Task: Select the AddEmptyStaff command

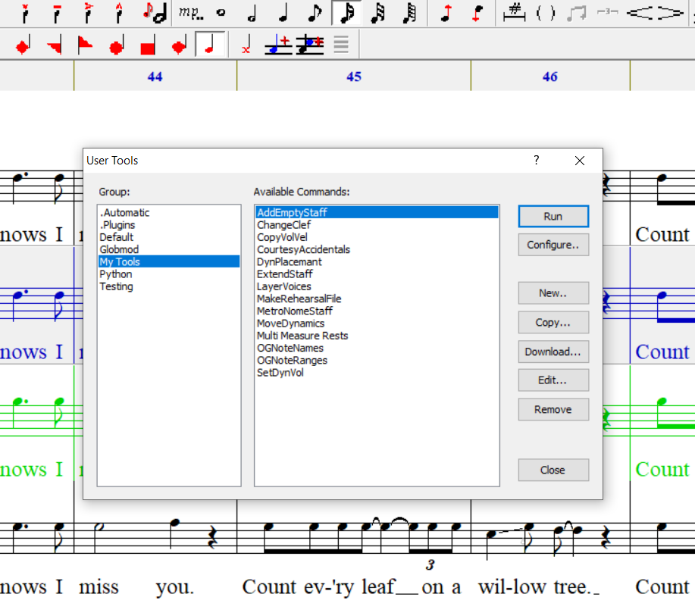Action: 377,213
